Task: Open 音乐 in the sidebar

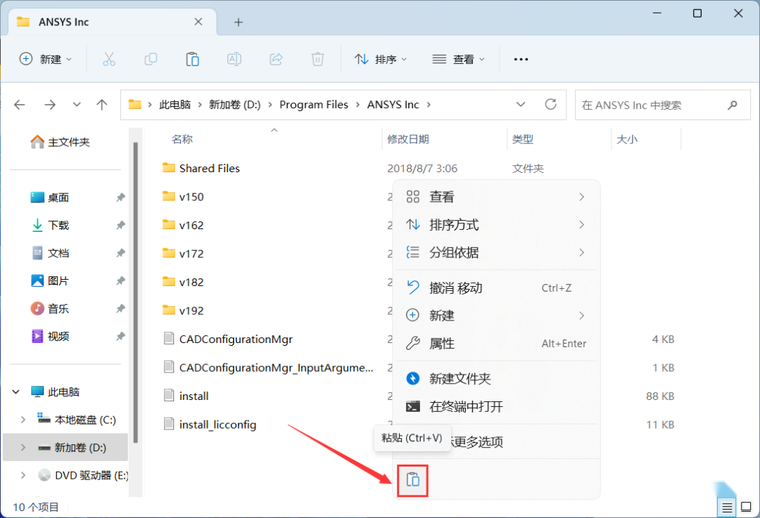Action: tap(50, 309)
